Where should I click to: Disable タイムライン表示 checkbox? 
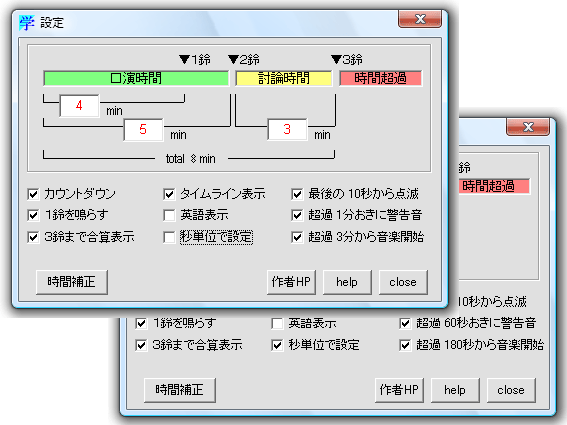pos(169,194)
